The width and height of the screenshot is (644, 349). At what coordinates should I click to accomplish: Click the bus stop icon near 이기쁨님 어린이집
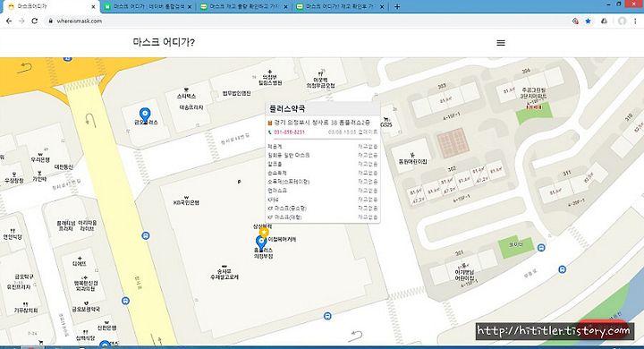563,269
